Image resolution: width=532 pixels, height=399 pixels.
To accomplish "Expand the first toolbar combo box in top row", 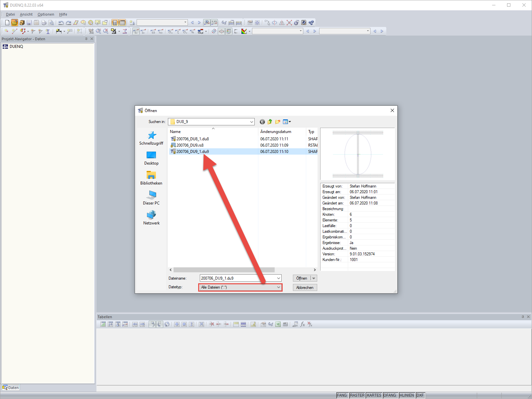I will (x=185, y=23).
